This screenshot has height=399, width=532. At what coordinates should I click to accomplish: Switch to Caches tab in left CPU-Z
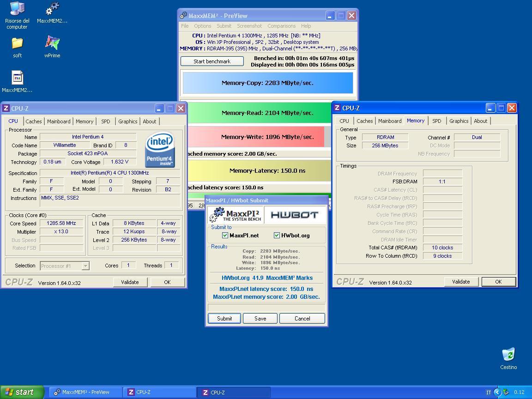34,121
